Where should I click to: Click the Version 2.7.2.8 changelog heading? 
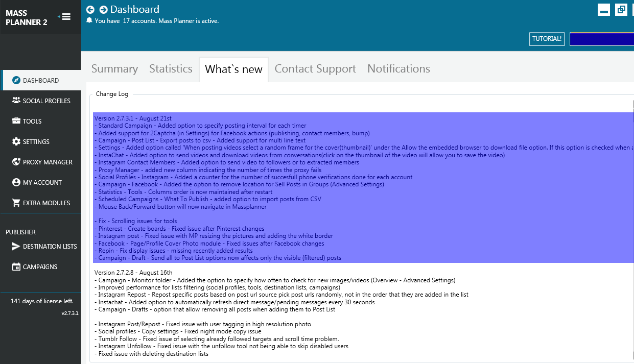[x=133, y=273]
